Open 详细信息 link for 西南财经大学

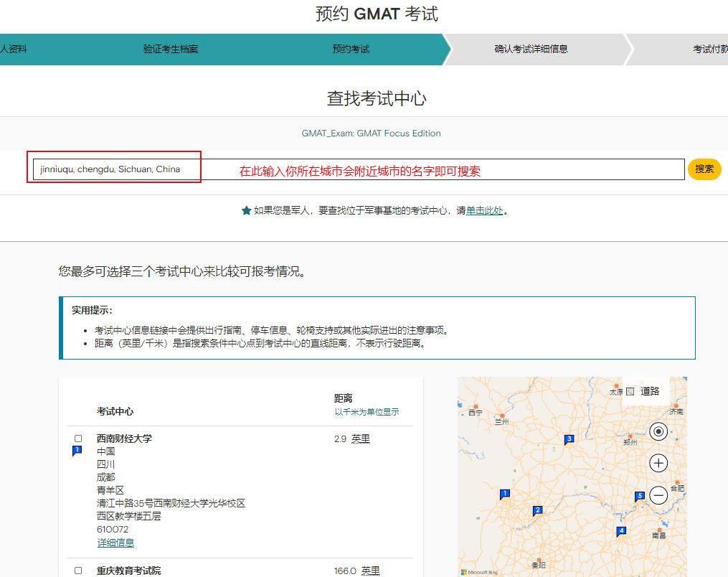pyautogui.click(x=115, y=543)
